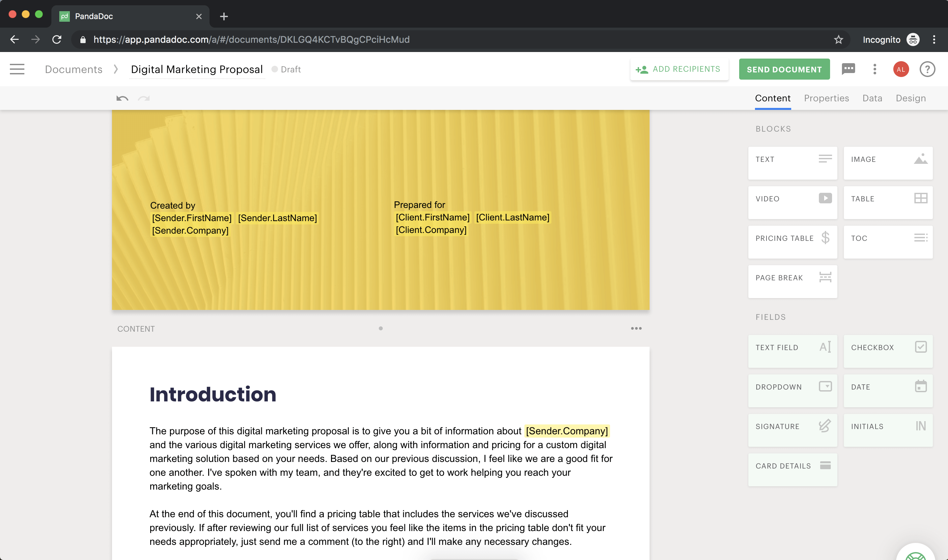Go to the Documents breadcrumb link

(x=74, y=69)
